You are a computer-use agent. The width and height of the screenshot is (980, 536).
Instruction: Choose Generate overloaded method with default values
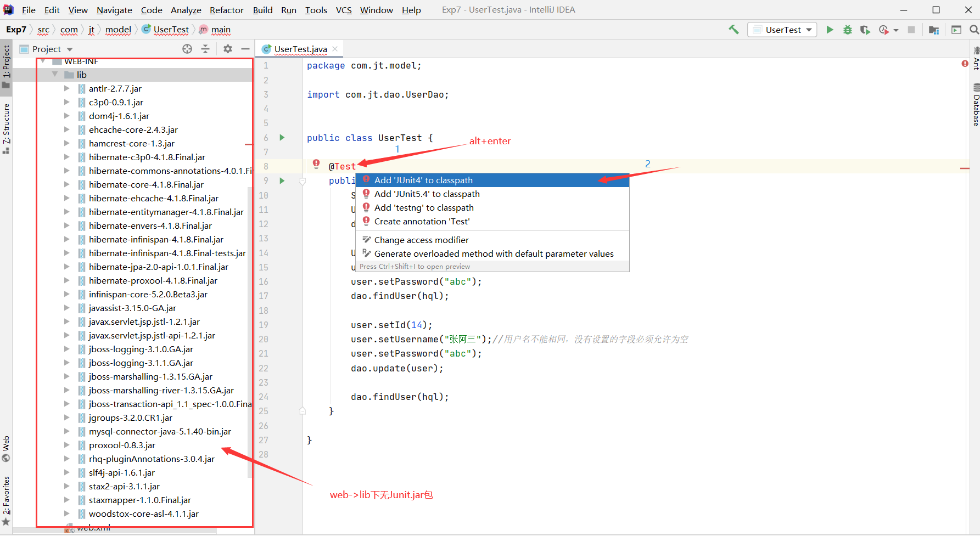tap(492, 254)
